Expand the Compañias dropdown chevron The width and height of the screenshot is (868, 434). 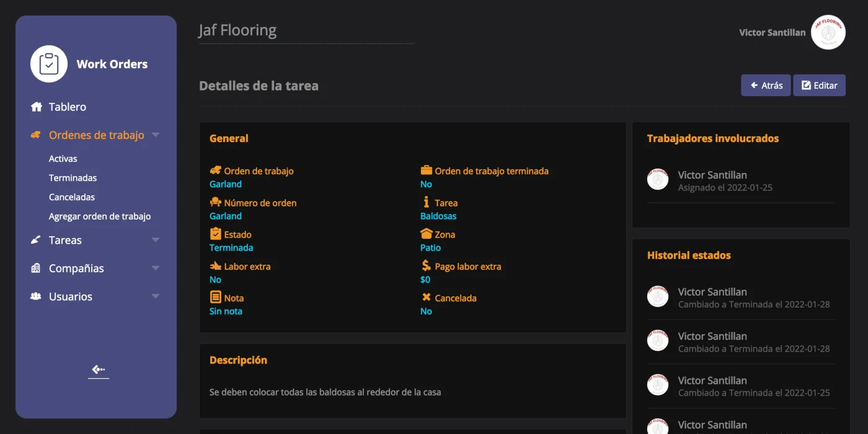[x=156, y=268]
